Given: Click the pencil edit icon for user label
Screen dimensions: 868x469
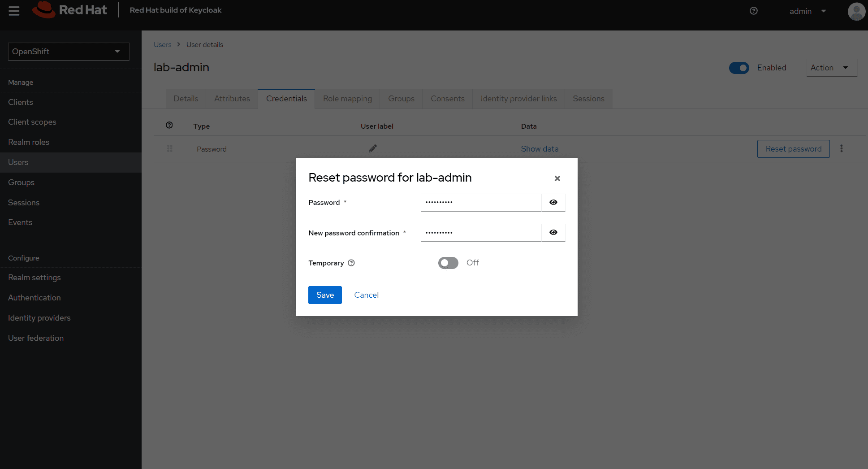Looking at the screenshot, I should coord(372,148).
